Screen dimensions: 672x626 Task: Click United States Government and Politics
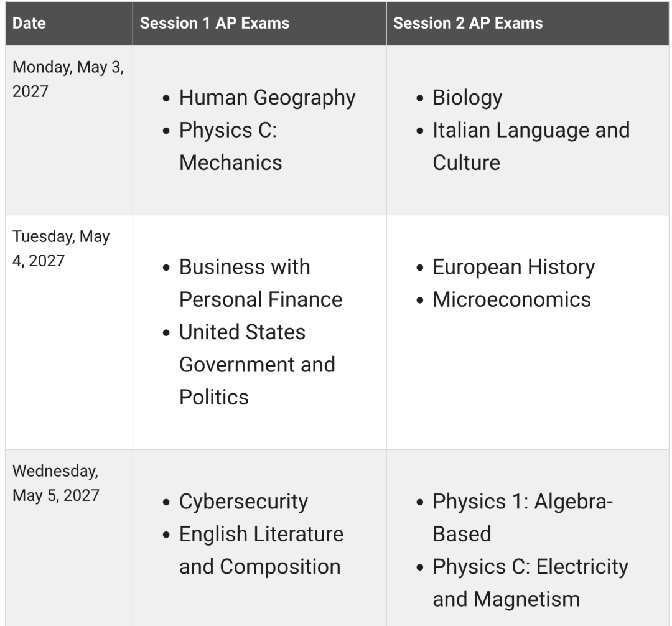(x=257, y=365)
